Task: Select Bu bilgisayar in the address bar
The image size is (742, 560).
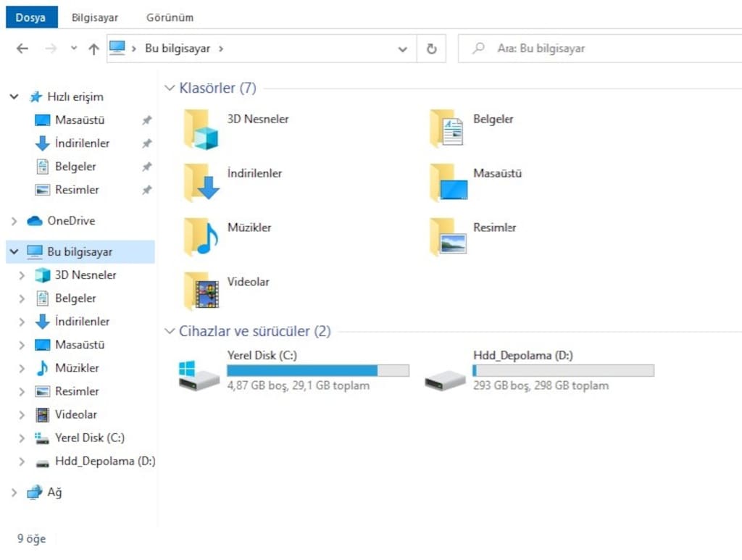Action: (x=178, y=49)
